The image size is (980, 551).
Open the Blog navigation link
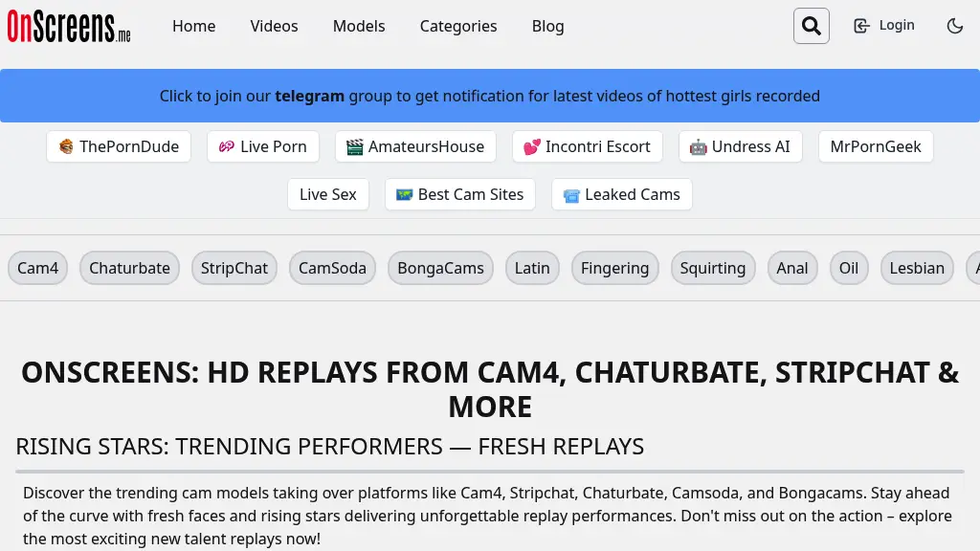coord(547,26)
